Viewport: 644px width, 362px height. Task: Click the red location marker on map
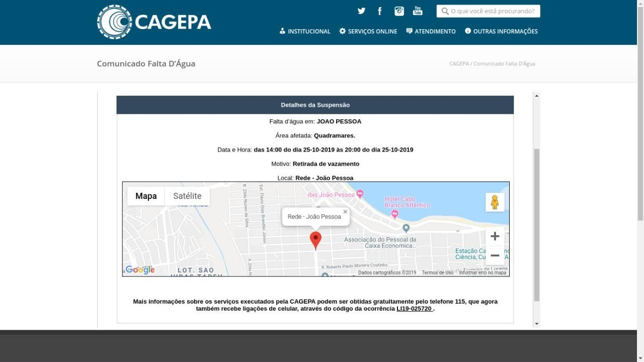315,241
